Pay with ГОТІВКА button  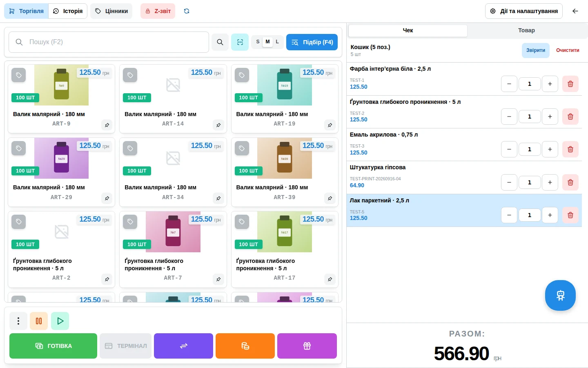[x=53, y=346]
